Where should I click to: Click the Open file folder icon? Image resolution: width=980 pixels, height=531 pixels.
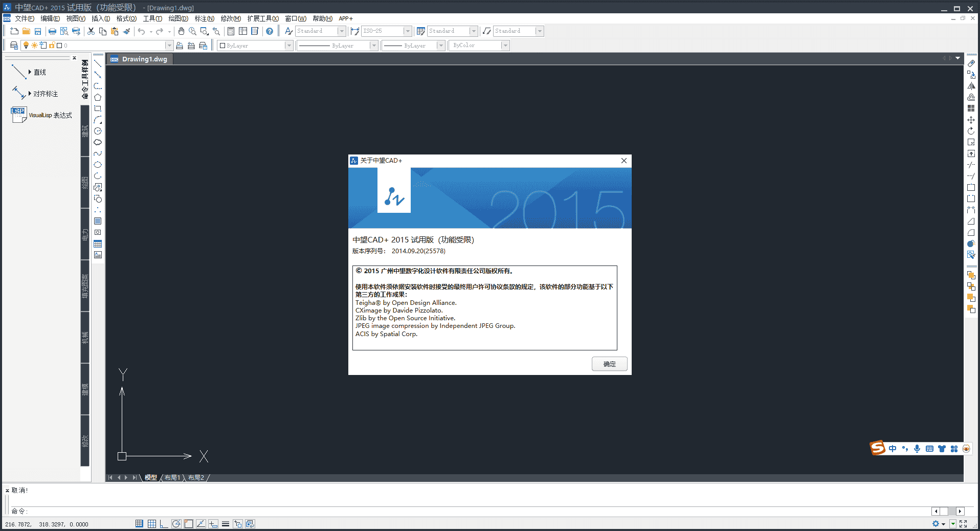(x=26, y=31)
